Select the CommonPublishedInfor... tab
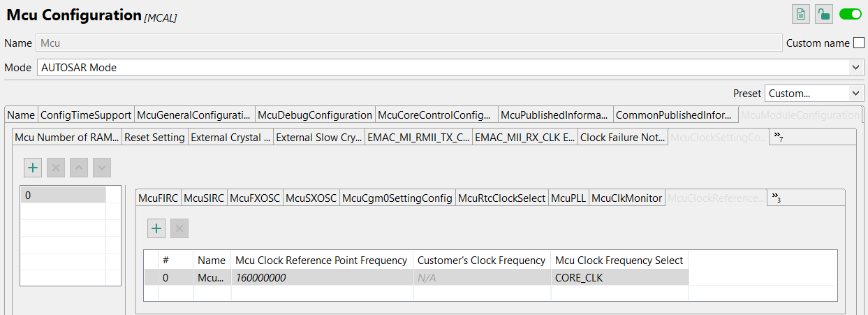 point(675,115)
